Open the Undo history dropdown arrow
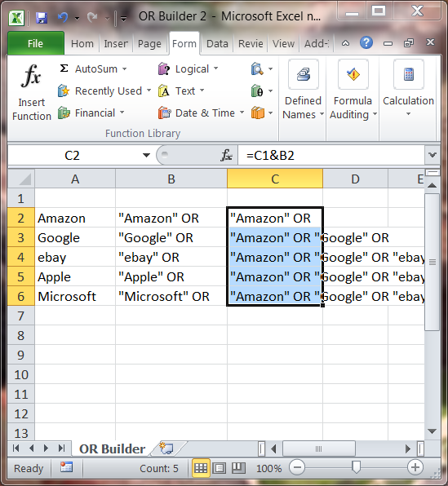The image size is (448, 486). [x=77, y=19]
